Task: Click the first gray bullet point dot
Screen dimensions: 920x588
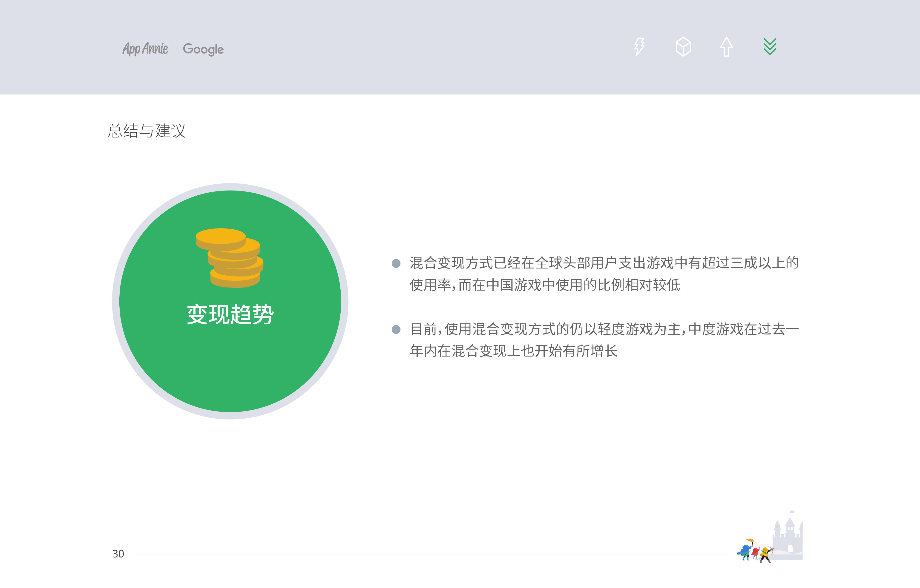Action: (x=396, y=263)
